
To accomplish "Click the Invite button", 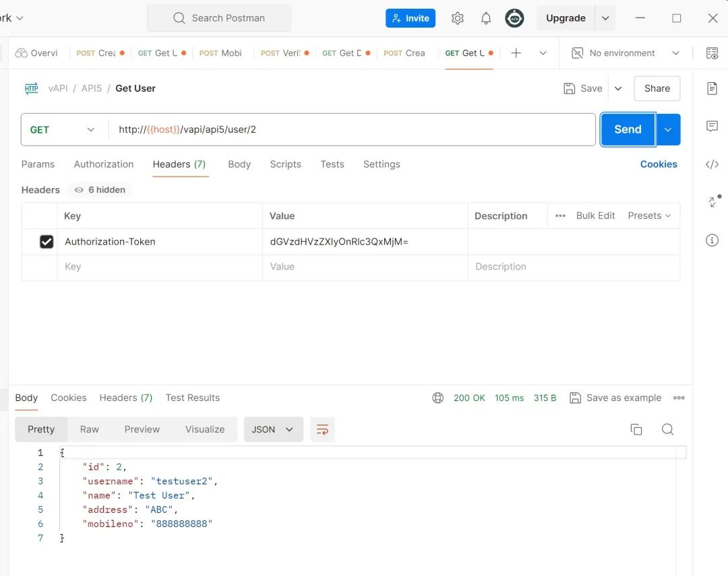I will coord(411,18).
